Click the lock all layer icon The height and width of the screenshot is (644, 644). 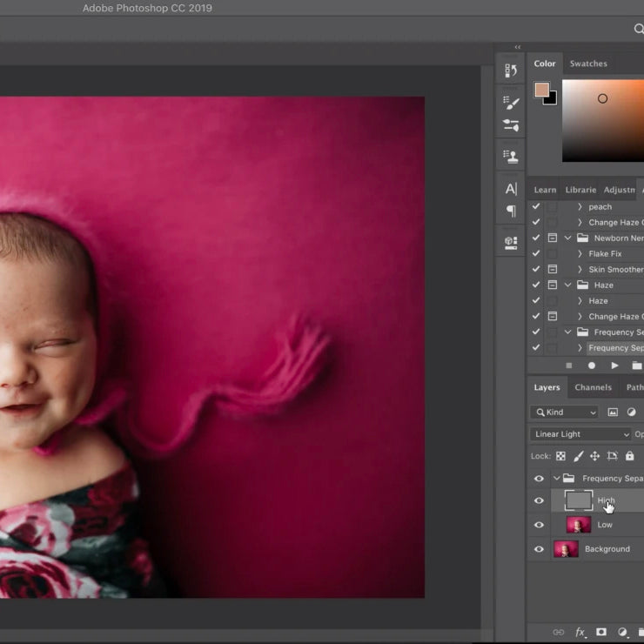pyautogui.click(x=629, y=456)
